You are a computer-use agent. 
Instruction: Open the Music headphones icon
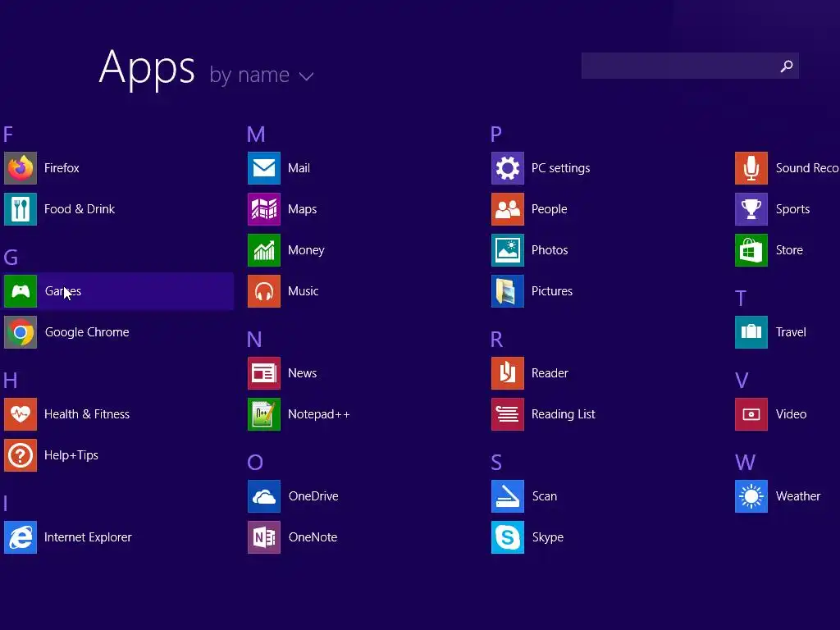[x=264, y=291]
